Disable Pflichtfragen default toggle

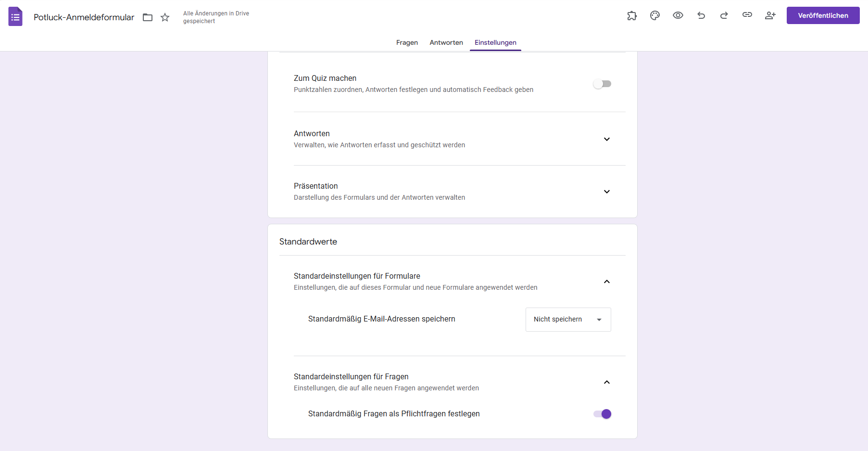click(602, 414)
